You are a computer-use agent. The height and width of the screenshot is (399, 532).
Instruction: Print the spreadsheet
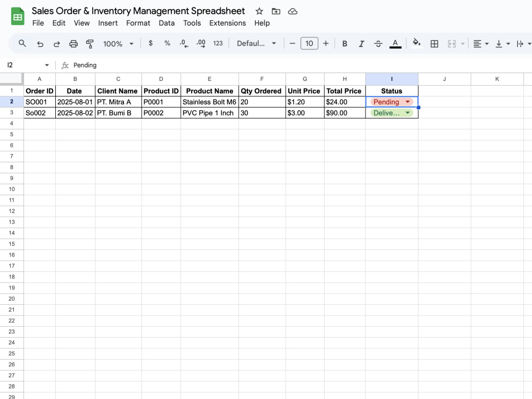73,44
